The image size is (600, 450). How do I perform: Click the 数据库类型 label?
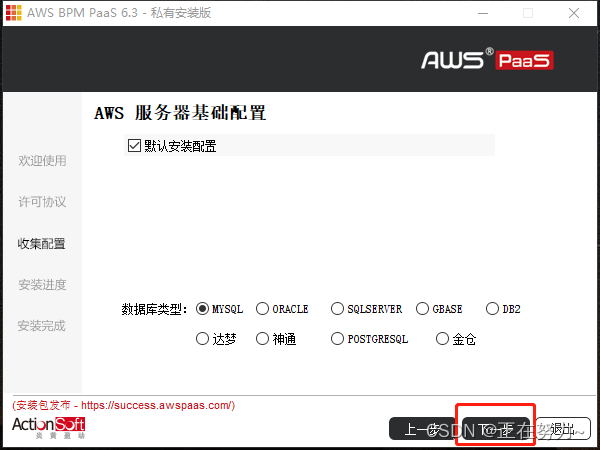[x=154, y=309]
